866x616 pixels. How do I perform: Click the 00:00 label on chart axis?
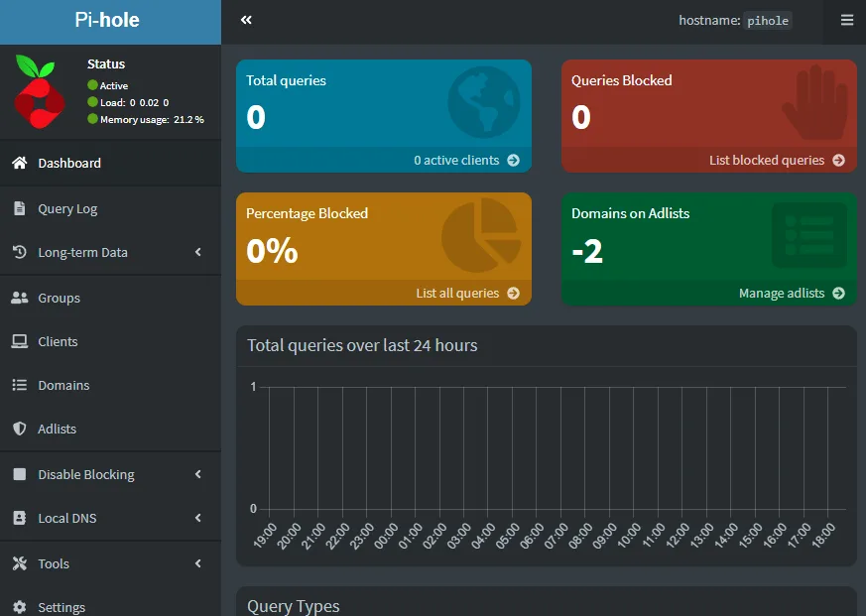(x=386, y=536)
